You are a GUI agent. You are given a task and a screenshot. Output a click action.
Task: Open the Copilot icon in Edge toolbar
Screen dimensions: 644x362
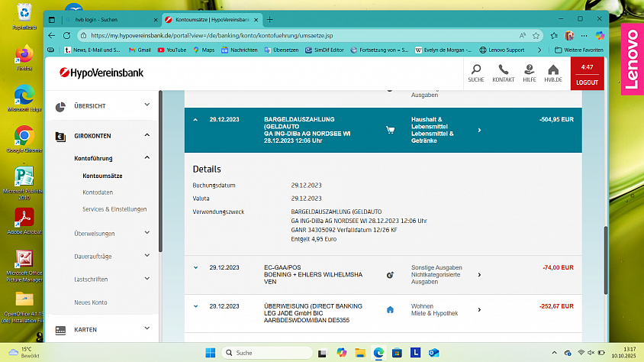[x=600, y=36]
